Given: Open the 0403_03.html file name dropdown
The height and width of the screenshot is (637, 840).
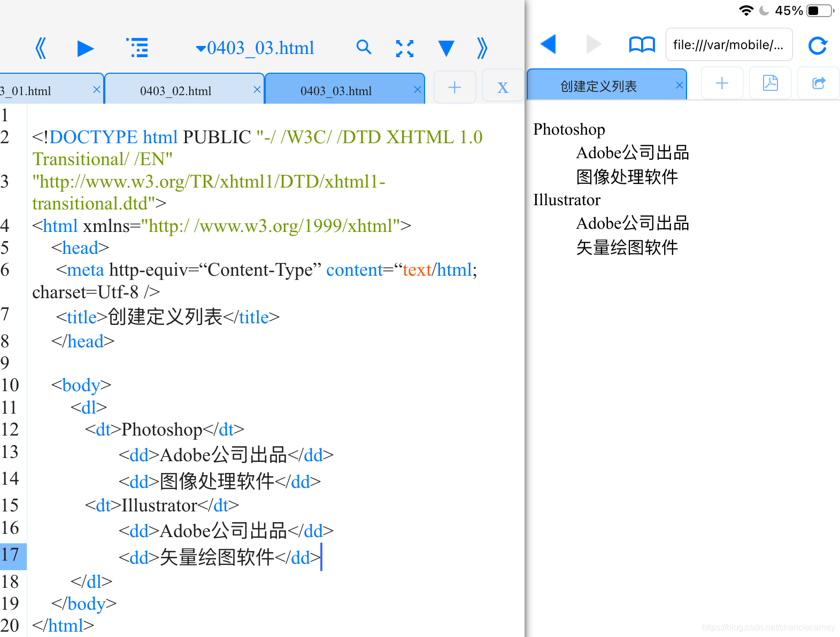Looking at the screenshot, I should (255, 48).
